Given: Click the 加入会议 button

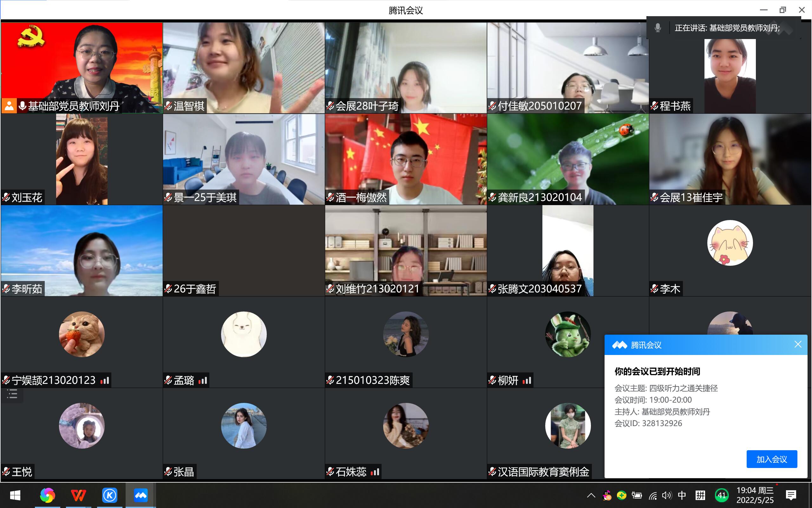Looking at the screenshot, I should [772, 459].
